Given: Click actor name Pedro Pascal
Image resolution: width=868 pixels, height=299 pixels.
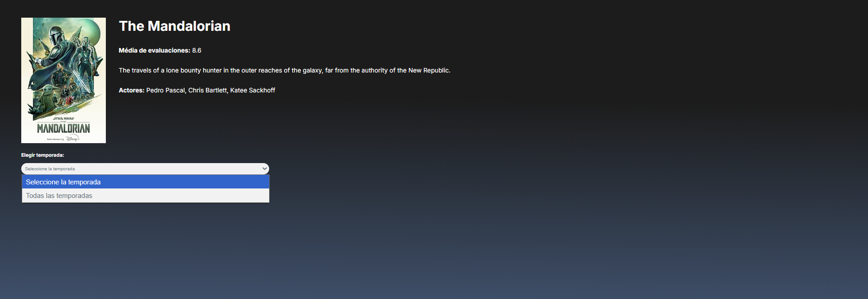Looking at the screenshot, I should [x=166, y=90].
